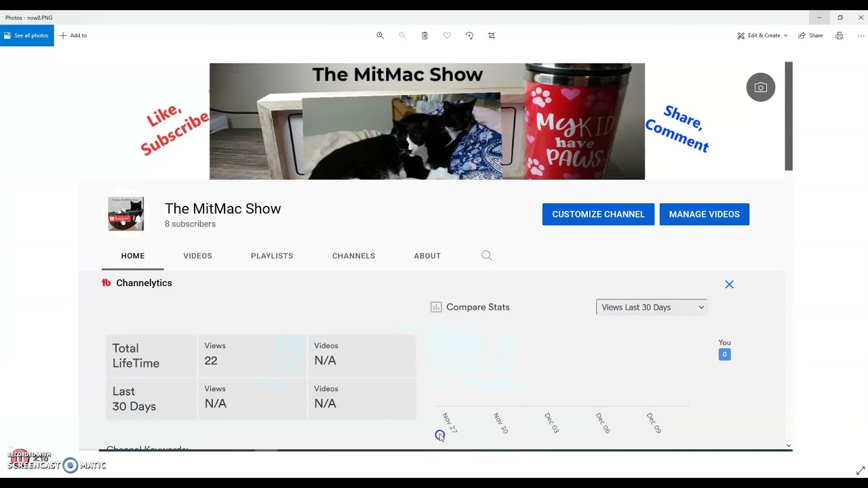Click the Channelytics tb logo icon

point(106,283)
